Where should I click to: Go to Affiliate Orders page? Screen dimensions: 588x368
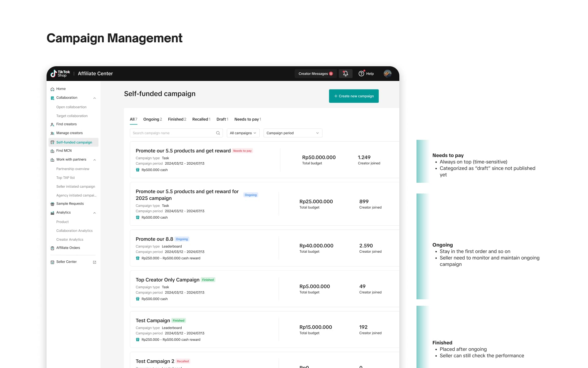click(68, 248)
